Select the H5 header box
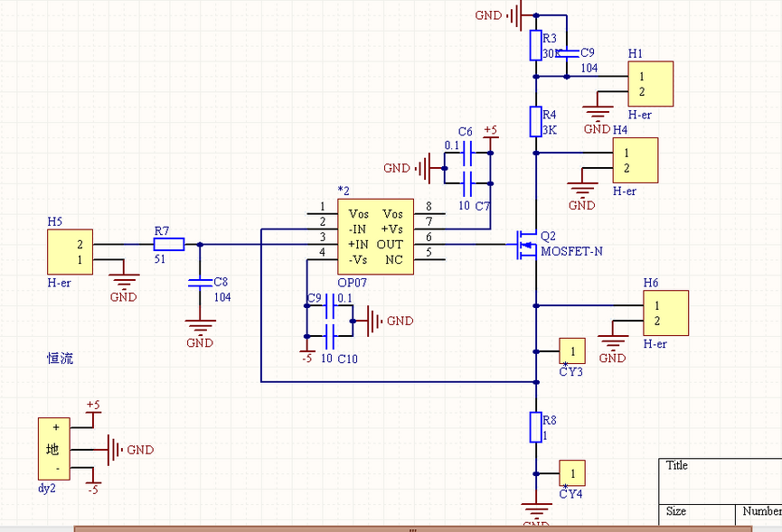The image size is (782, 532). [x=71, y=252]
